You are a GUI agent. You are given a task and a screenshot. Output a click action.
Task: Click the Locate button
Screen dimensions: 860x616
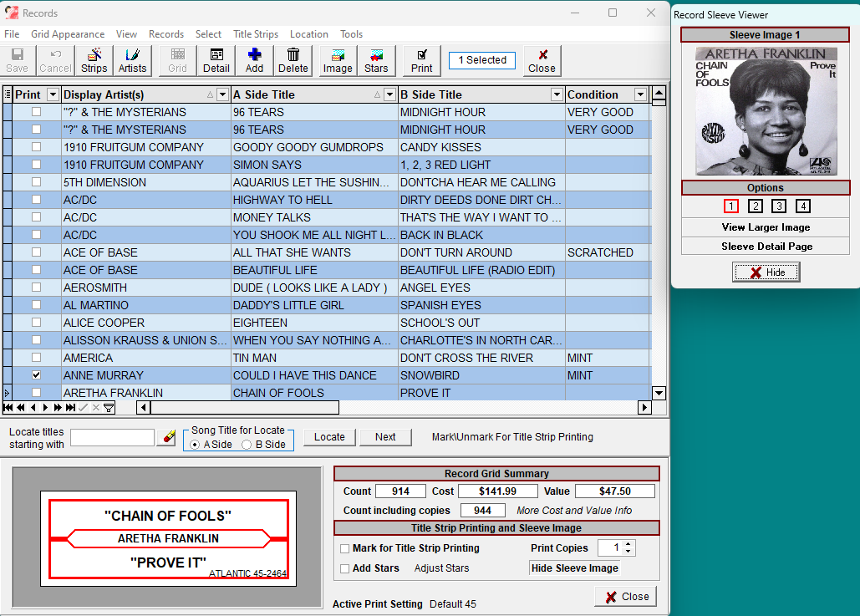(x=329, y=437)
